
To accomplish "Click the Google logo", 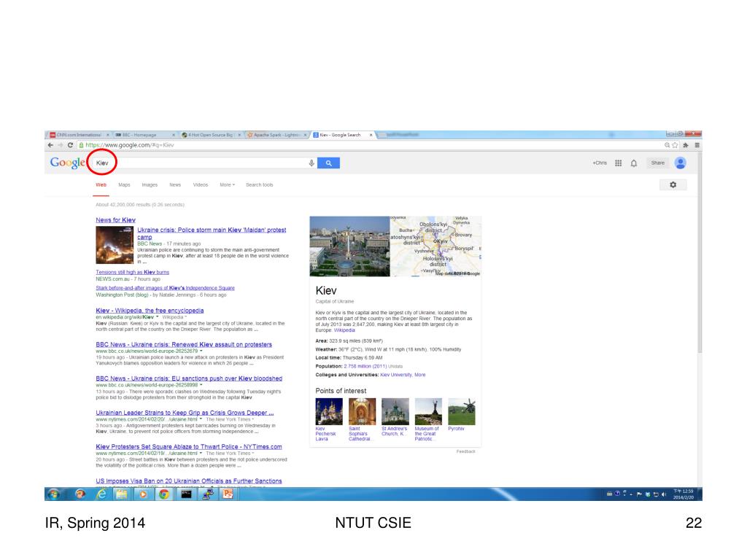I will coord(67,163).
